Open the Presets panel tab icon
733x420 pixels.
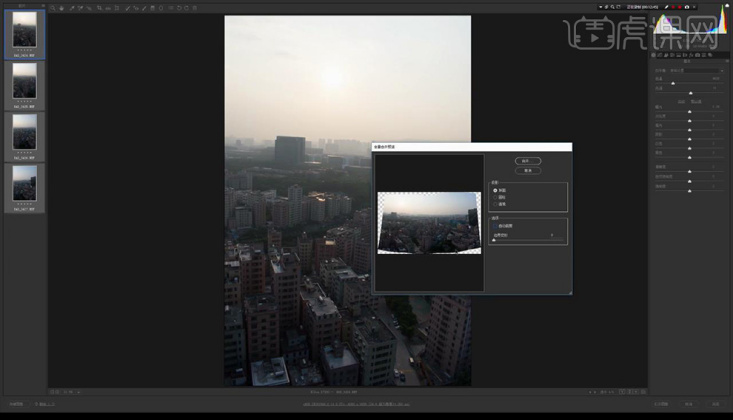pyautogui.click(x=704, y=55)
